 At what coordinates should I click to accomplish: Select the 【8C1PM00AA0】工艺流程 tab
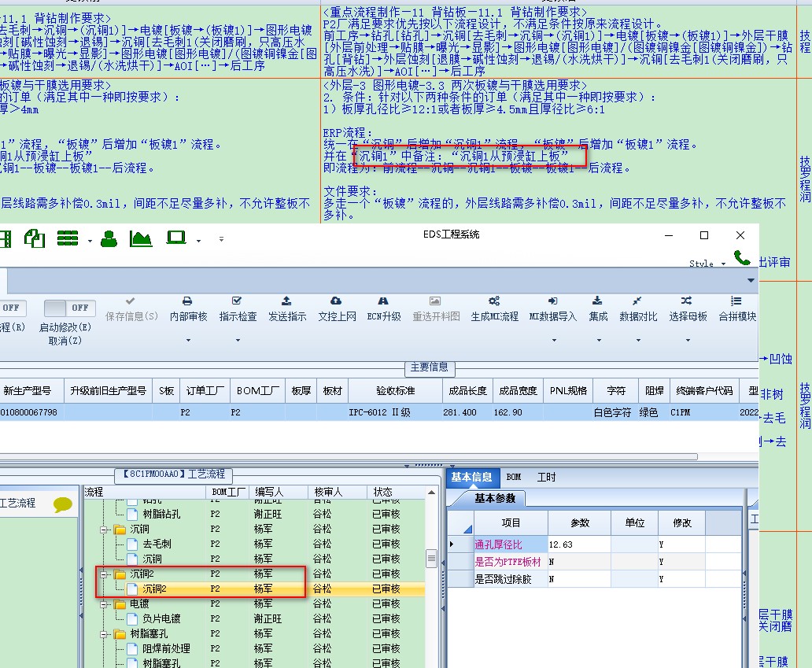pyautogui.click(x=173, y=474)
